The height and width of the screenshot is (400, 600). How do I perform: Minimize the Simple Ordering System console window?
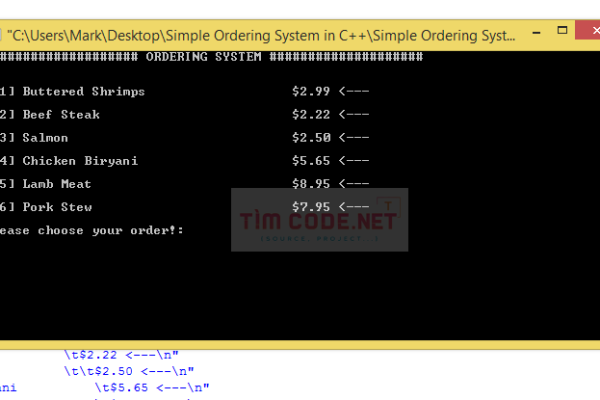[536, 33]
